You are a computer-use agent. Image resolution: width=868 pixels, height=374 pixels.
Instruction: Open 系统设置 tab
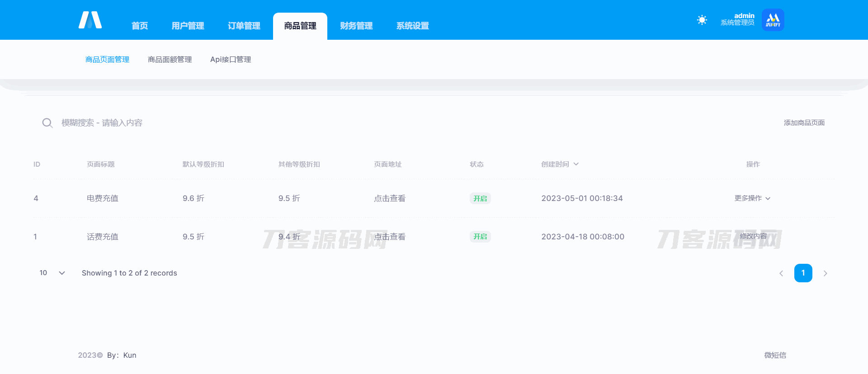412,26
